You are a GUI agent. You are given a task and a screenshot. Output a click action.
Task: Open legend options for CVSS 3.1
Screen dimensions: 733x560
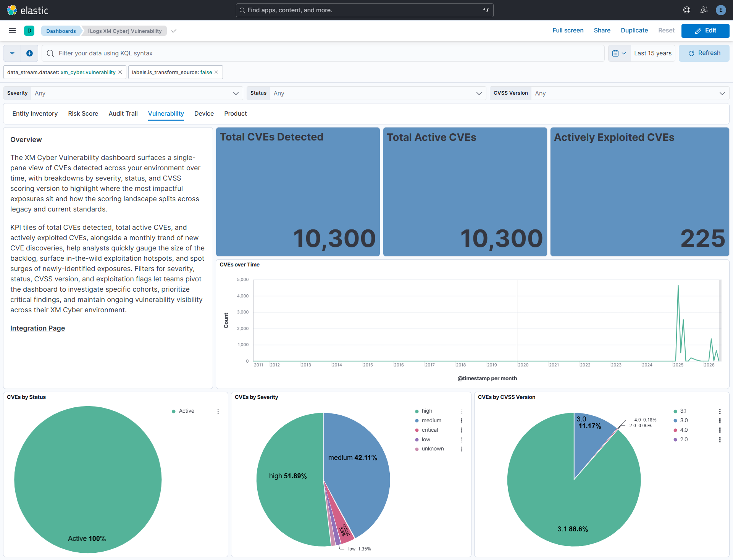(x=720, y=411)
